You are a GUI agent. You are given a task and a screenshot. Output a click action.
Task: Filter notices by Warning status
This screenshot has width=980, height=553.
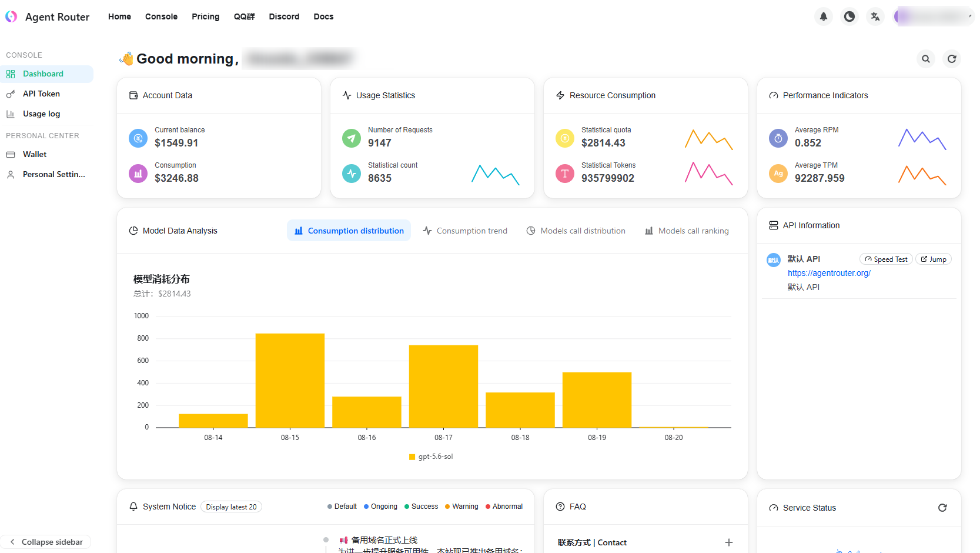coord(461,507)
